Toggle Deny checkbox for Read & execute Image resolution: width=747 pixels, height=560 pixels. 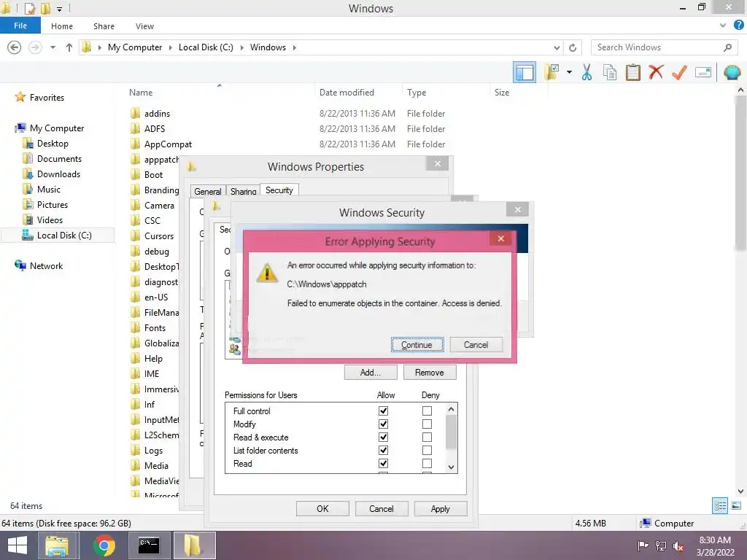click(x=427, y=437)
